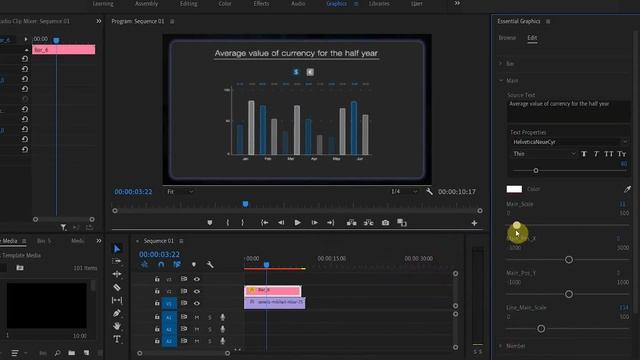This screenshot has width=640, height=360.
Task: Toggle Linked Selection in timeline
Action: point(177,264)
